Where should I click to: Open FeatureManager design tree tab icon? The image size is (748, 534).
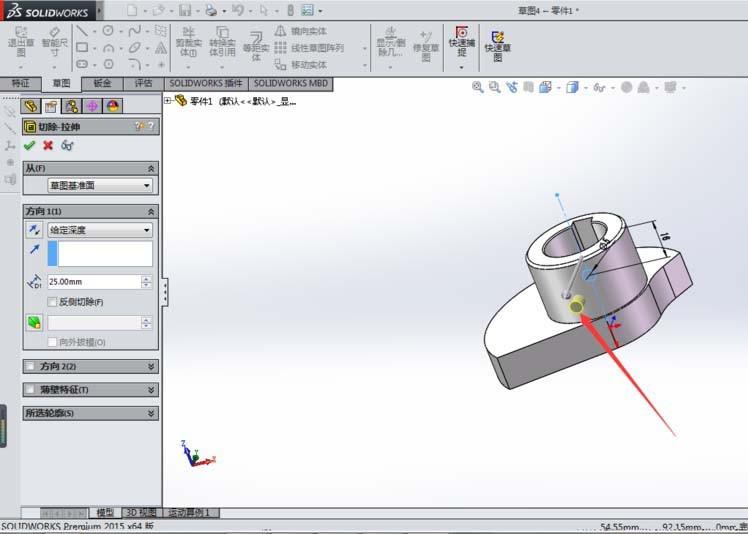click(x=31, y=106)
